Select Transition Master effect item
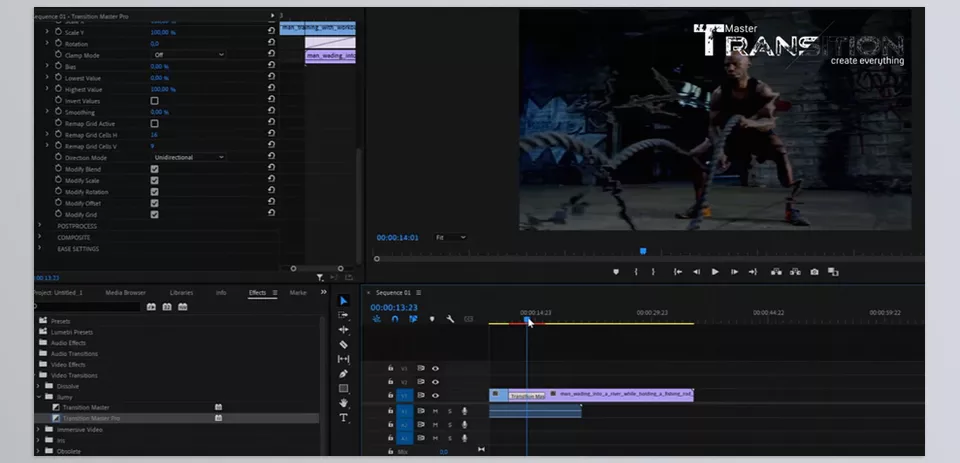The width and height of the screenshot is (960, 463). pos(86,407)
